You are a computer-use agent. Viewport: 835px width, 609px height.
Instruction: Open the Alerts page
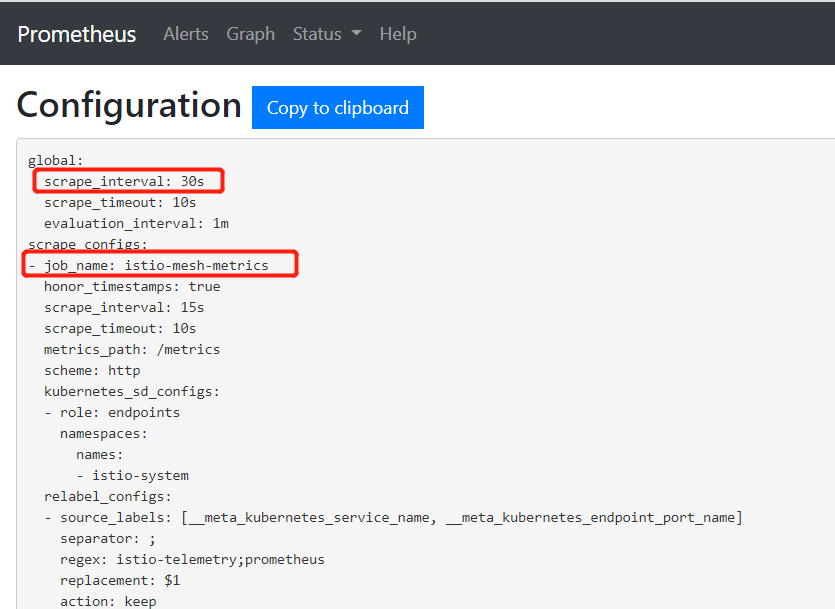point(186,34)
